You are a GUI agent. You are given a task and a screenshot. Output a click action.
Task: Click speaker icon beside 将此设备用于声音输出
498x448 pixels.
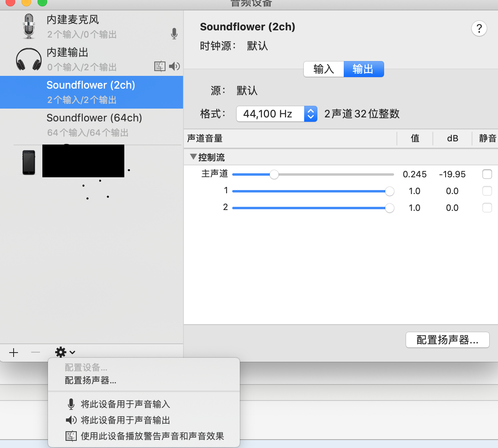[x=71, y=420]
